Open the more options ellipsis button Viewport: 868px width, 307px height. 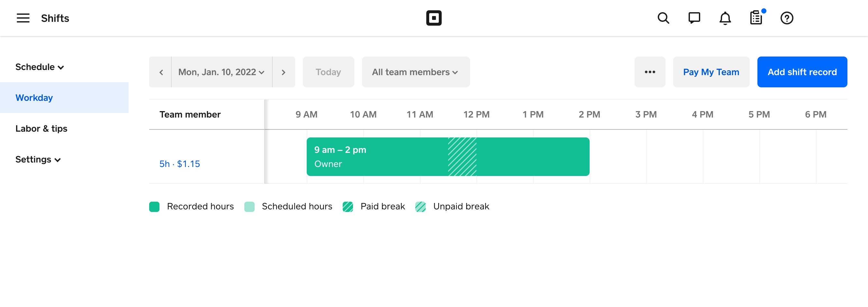(x=650, y=72)
